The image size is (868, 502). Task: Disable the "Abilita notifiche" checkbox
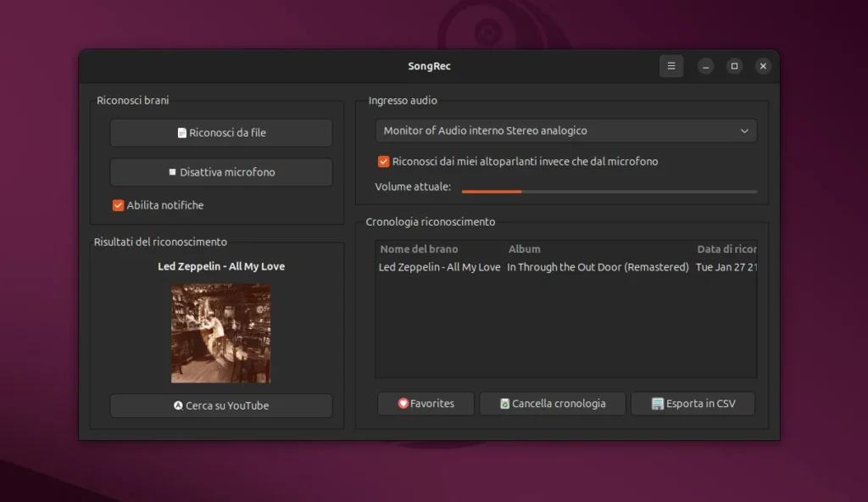(117, 205)
